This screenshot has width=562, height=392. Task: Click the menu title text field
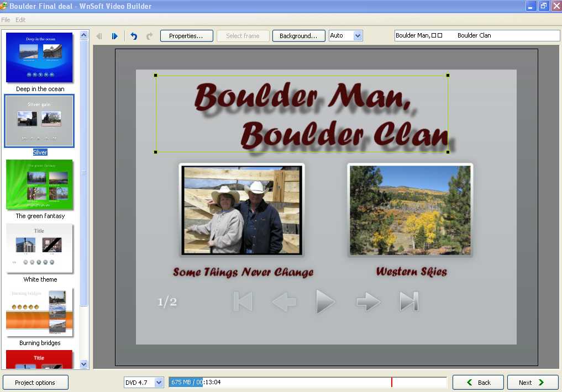click(476, 35)
